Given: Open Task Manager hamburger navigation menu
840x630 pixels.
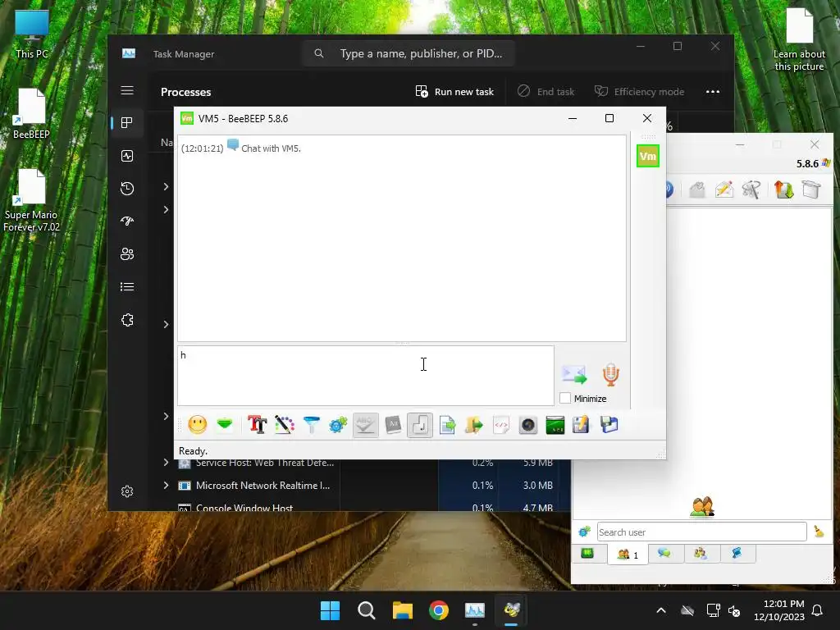Looking at the screenshot, I should click(x=127, y=90).
